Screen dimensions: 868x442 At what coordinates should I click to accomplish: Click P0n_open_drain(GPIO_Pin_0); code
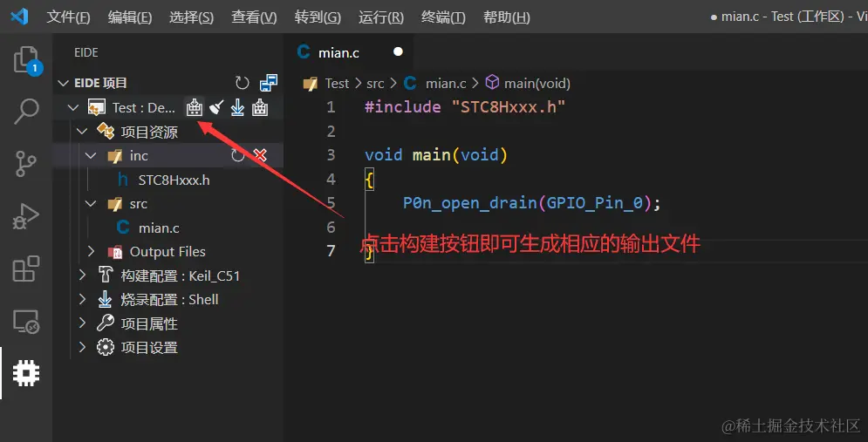click(532, 203)
